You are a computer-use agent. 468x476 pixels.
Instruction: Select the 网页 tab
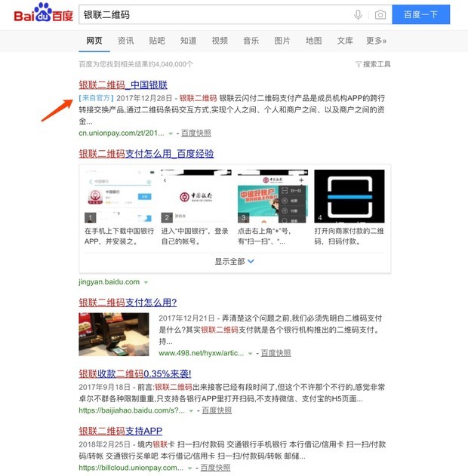[x=94, y=41]
